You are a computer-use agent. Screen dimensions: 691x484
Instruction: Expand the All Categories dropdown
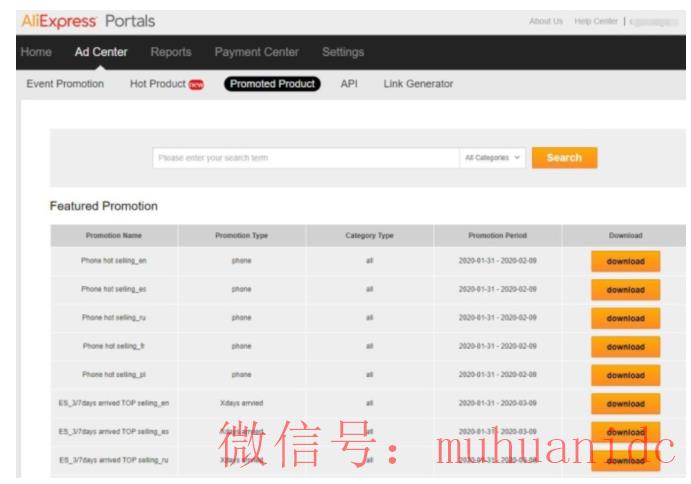pos(493,158)
